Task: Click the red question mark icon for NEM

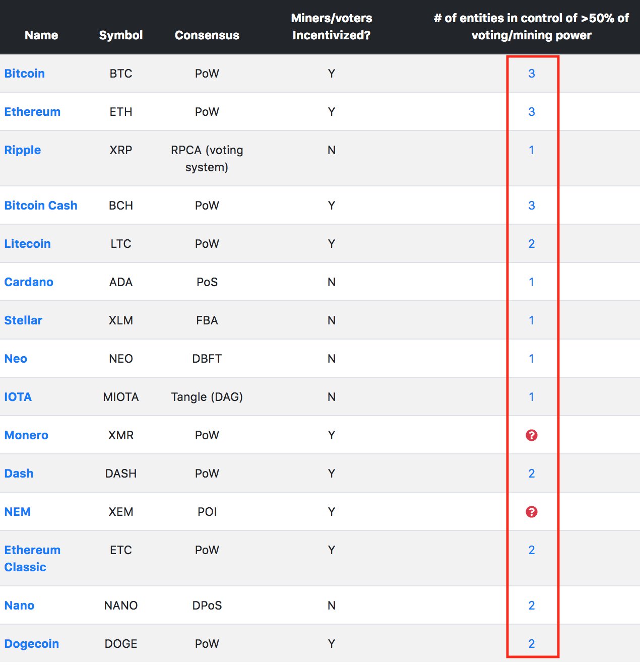Action: (x=531, y=512)
